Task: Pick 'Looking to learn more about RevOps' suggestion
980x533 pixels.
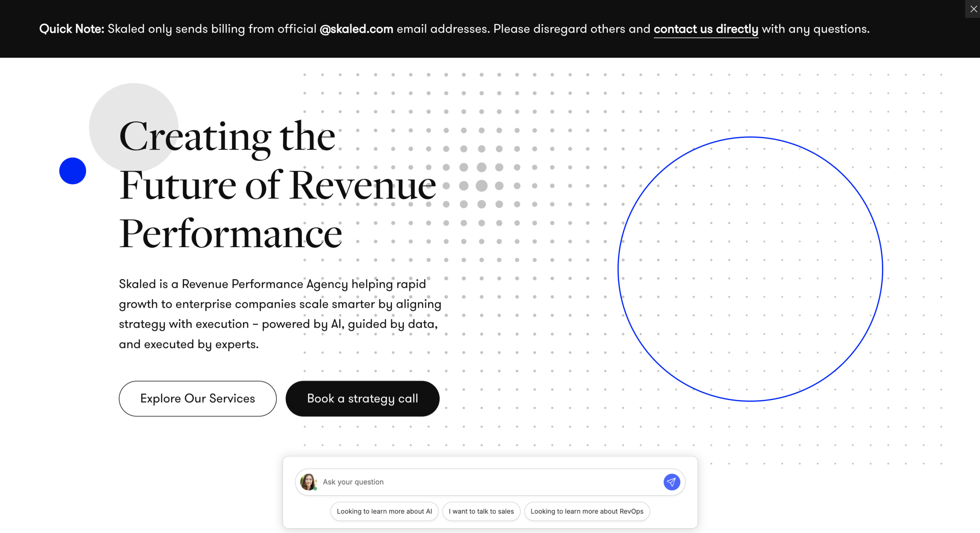Action: 587,511
